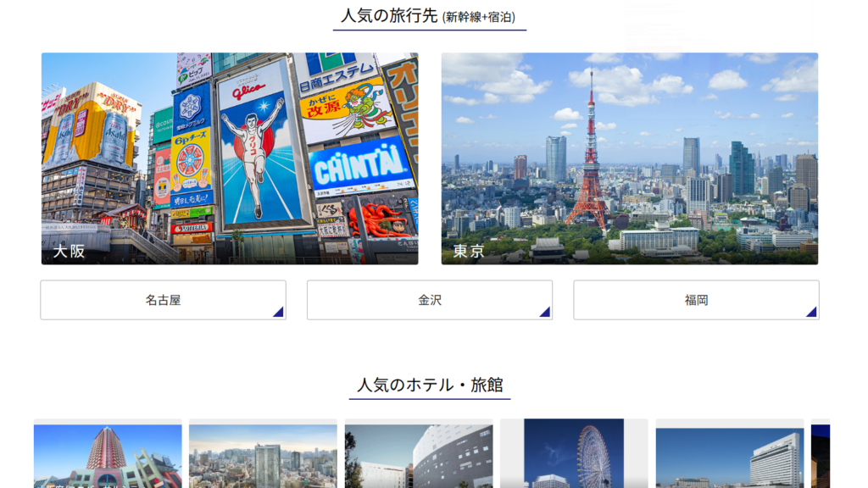Open hotel card with grey curved building
The width and height of the screenshot is (868, 488).
coord(419,455)
